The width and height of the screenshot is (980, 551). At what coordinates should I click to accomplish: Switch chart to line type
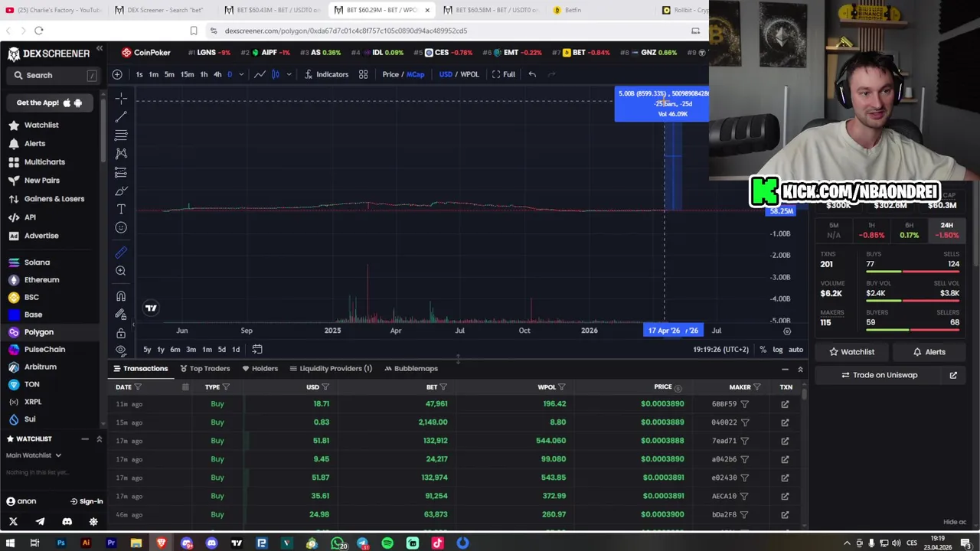(x=260, y=74)
